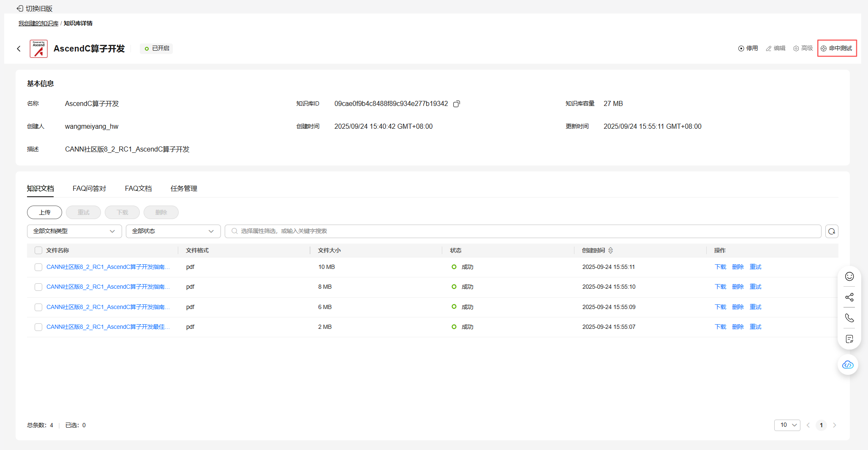The image size is (868, 450).
Task: Toggle the select-all checkbox in table header
Action: [x=38, y=250]
